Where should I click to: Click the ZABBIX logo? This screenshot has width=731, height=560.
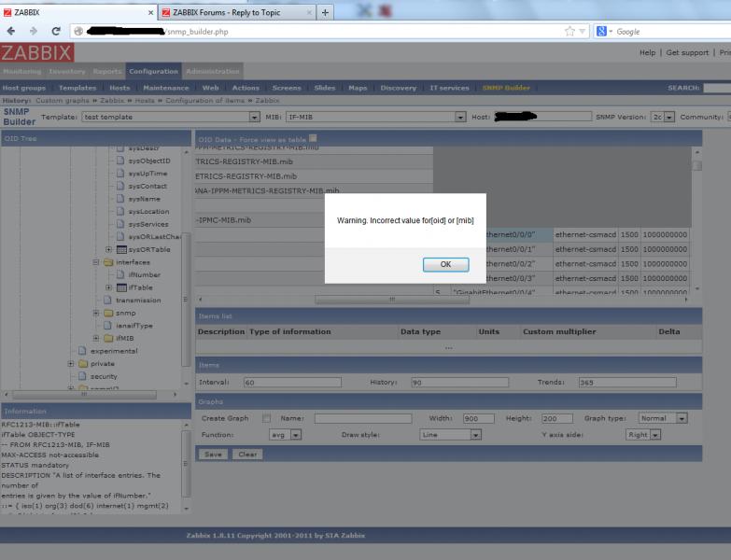click(36, 52)
